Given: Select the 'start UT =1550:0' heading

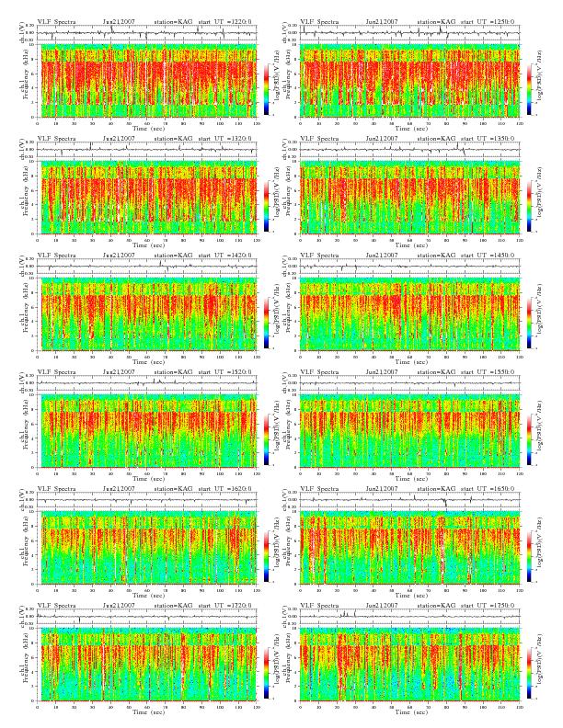Looking at the screenshot, I should (488, 372).
